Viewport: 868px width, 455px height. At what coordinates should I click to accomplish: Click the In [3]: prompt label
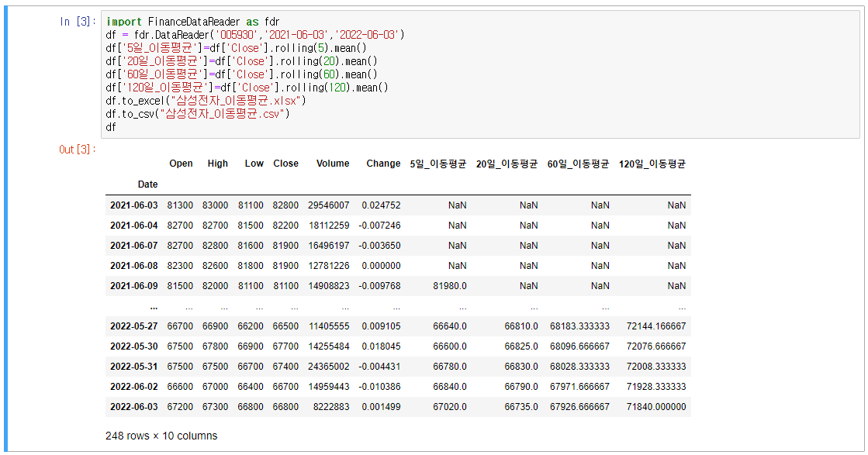point(78,22)
